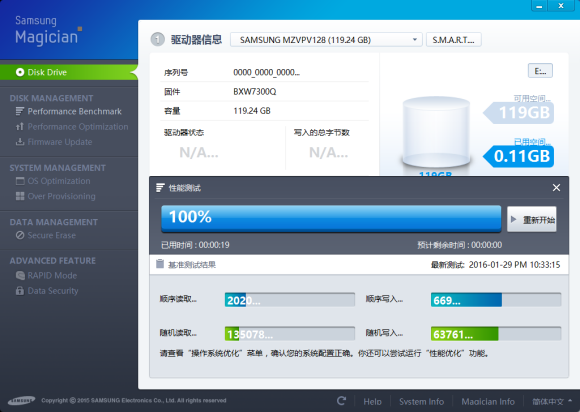Click the 基准测试结果 label

(x=192, y=264)
